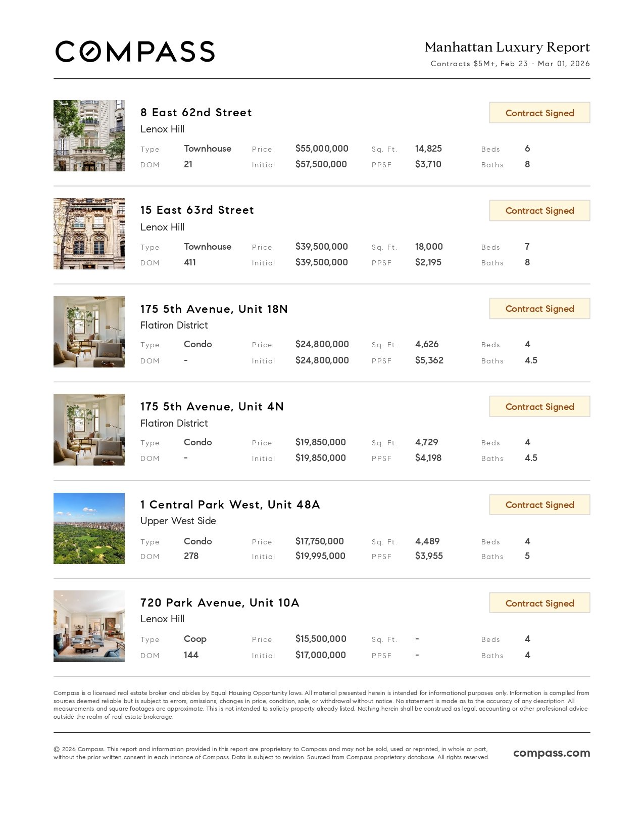Open the compass.com link in footer

pyautogui.click(x=551, y=753)
